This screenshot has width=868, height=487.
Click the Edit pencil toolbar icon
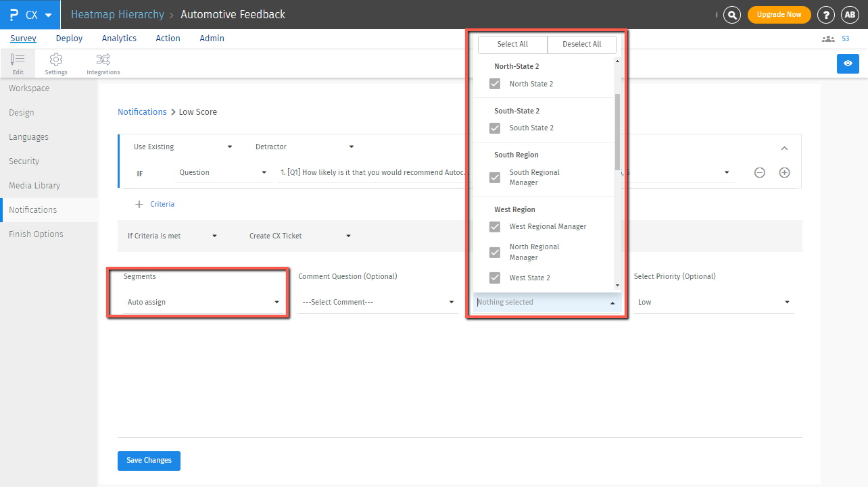(18, 63)
